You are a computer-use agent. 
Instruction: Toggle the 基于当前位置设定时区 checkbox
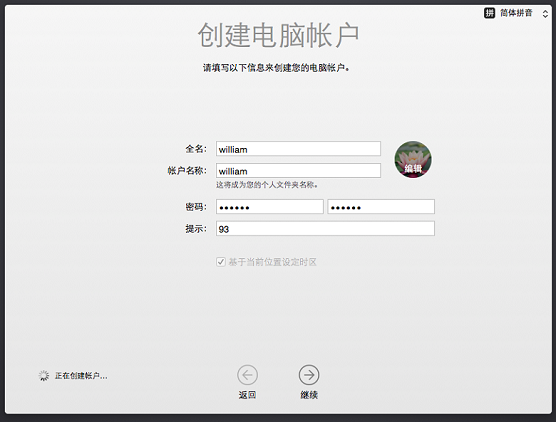point(221,262)
